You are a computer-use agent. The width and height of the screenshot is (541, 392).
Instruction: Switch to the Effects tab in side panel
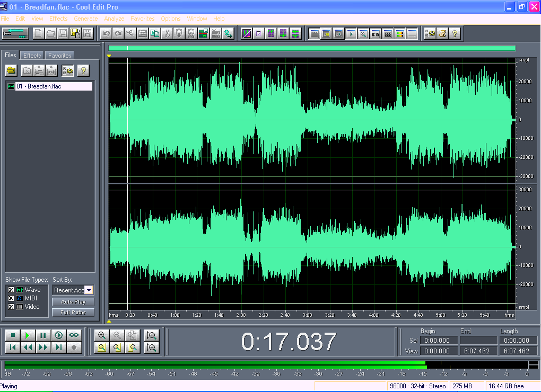pyautogui.click(x=32, y=56)
